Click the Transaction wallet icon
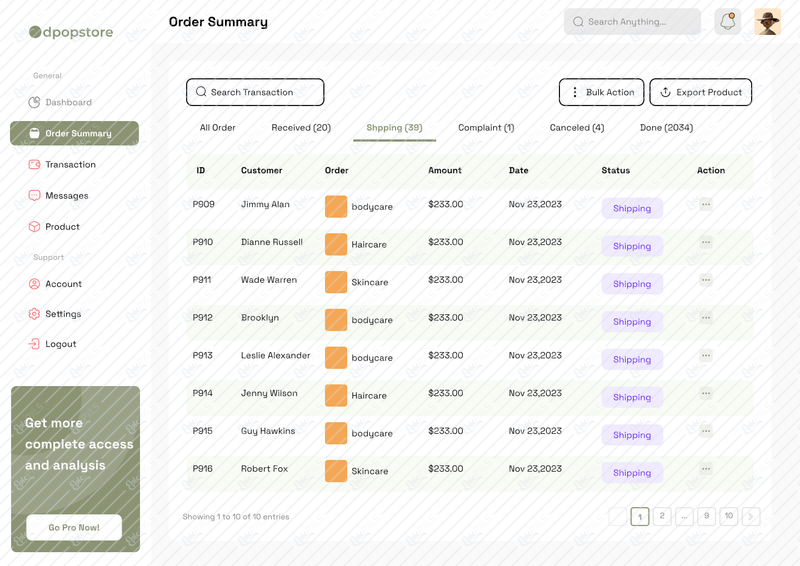Screen dimensions: 800x566 [x=34, y=164]
